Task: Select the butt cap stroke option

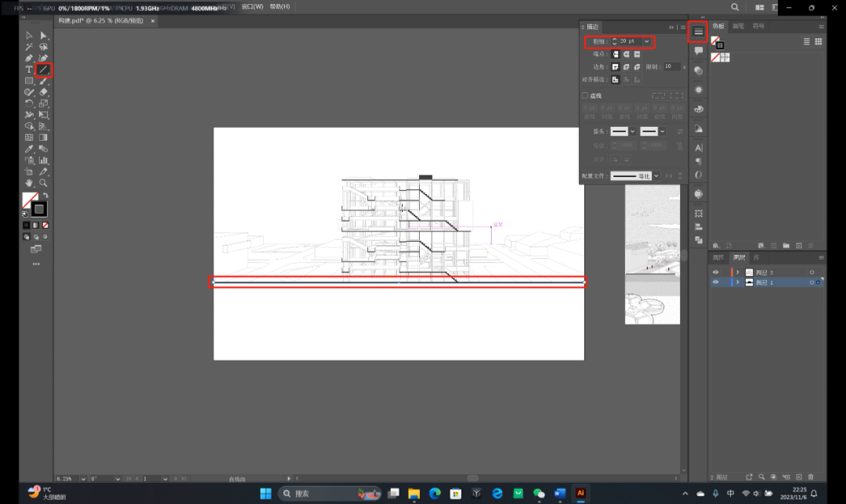Action: pos(615,54)
